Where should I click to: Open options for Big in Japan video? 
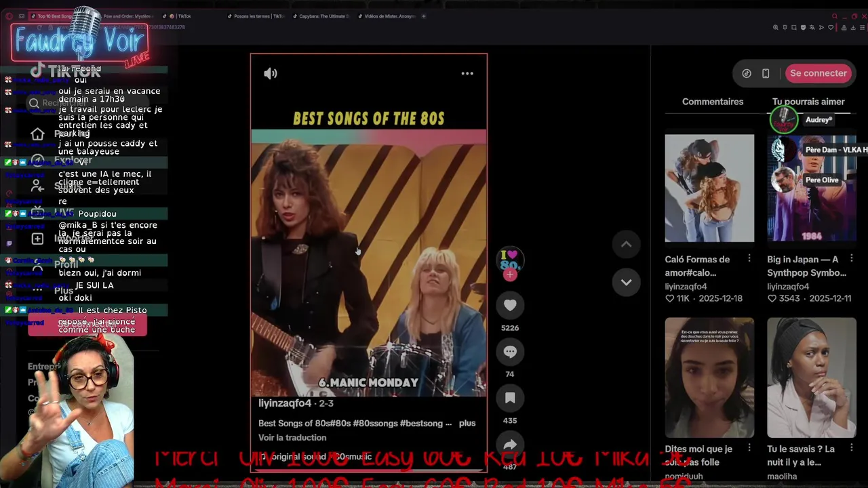coord(851,258)
